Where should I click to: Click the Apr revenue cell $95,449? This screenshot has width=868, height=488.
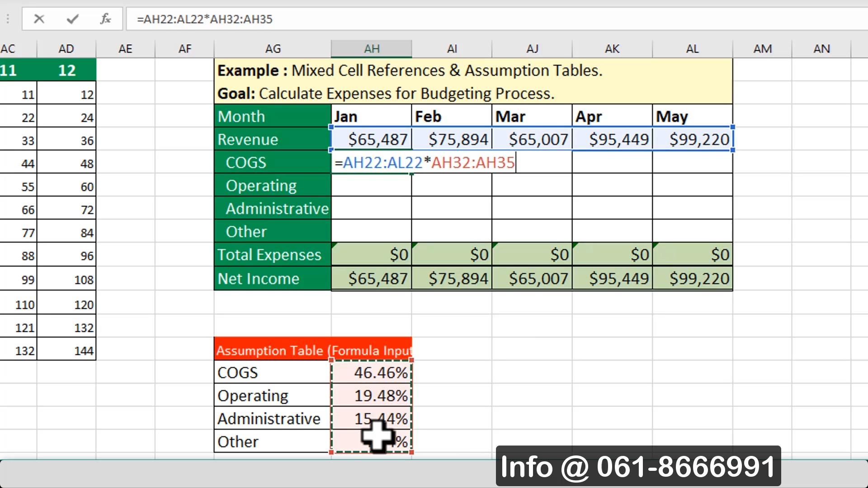pos(612,139)
